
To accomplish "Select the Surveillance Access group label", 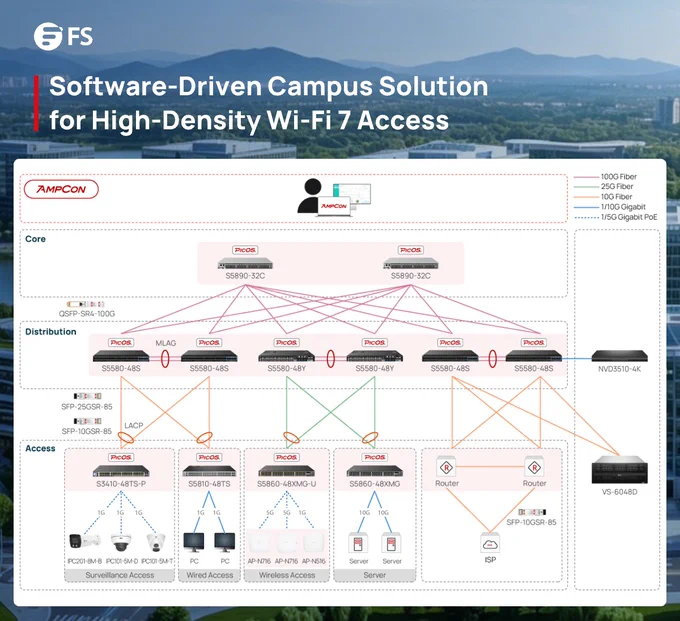I will (x=120, y=575).
